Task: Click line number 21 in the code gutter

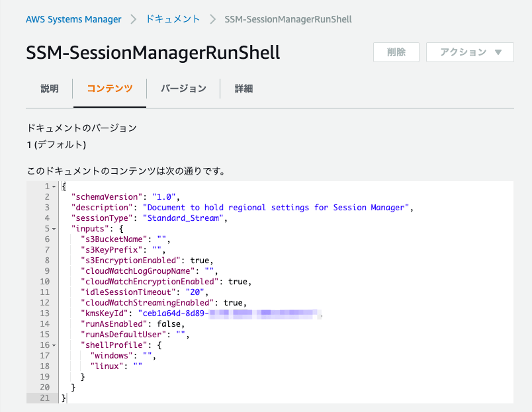Action: [x=46, y=397]
